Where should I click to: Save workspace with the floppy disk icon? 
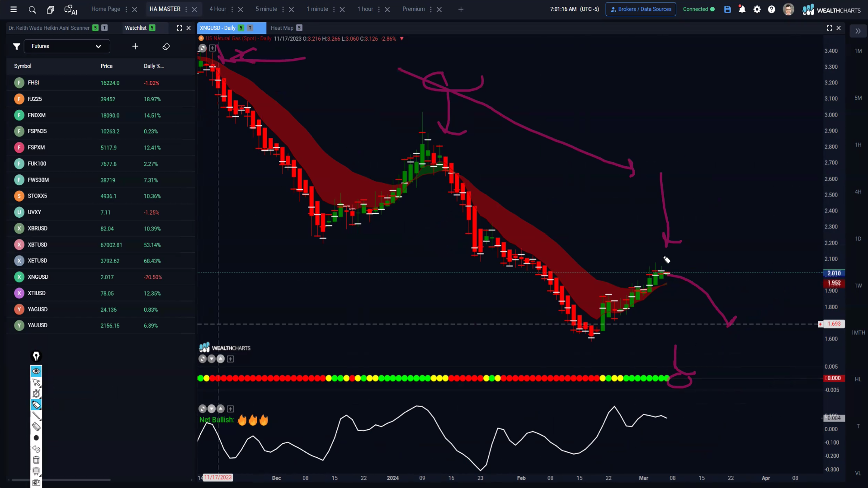click(727, 9)
